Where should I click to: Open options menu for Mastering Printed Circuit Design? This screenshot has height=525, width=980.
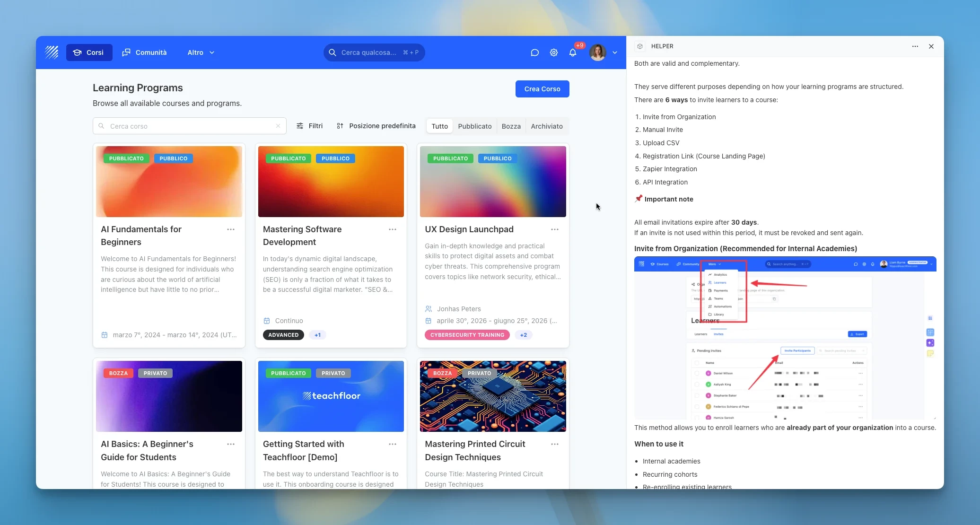click(x=555, y=444)
